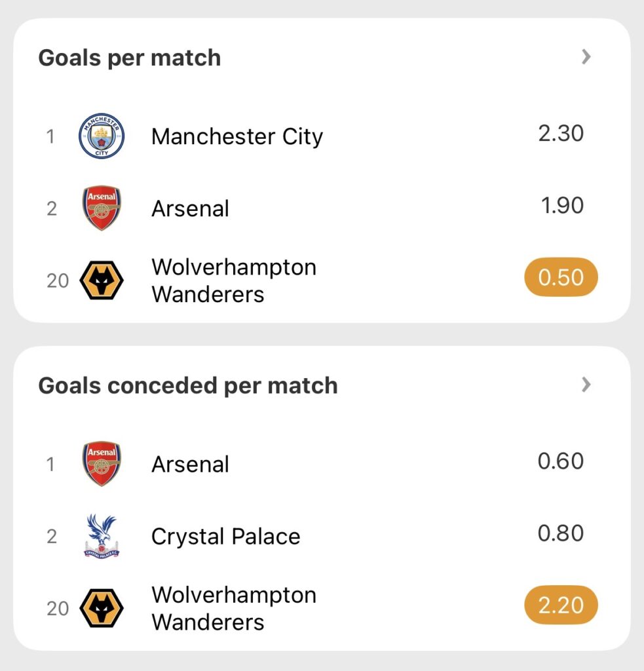Click Arsenal crest in Goals per match card
The height and width of the screenshot is (671, 644).
pyautogui.click(x=102, y=208)
